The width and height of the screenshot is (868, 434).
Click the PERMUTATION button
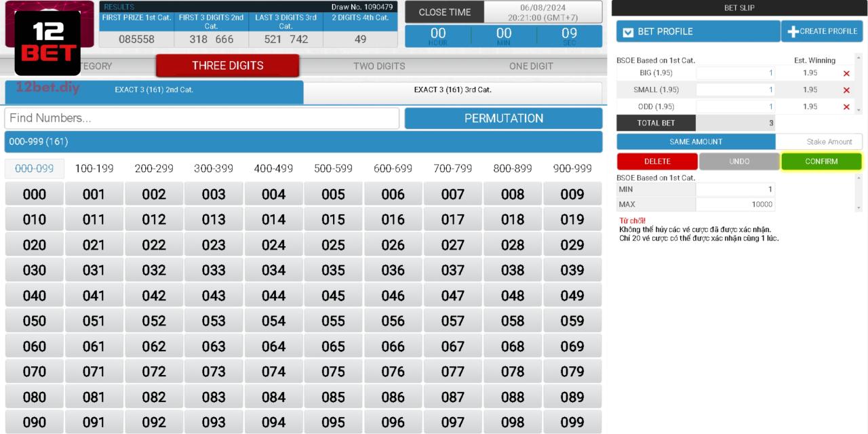pos(503,117)
